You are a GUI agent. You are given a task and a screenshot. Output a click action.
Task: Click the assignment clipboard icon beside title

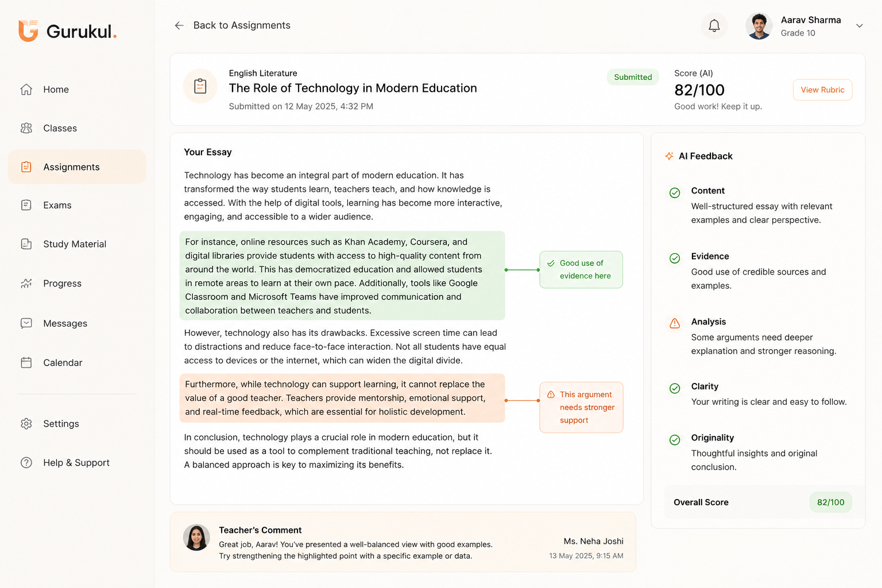pos(200,86)
